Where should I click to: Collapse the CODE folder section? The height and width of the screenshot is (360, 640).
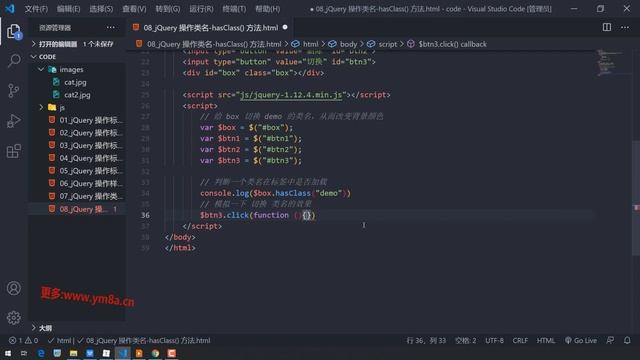tap(77, 57)
